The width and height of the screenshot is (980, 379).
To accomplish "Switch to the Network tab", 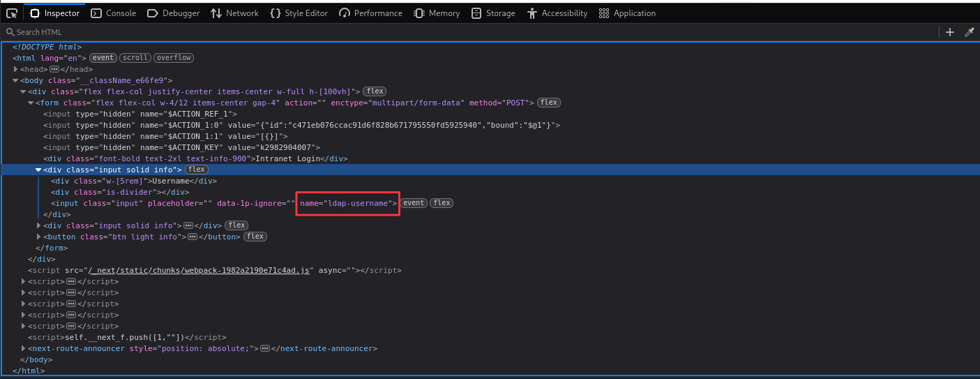I will (235, 13).
